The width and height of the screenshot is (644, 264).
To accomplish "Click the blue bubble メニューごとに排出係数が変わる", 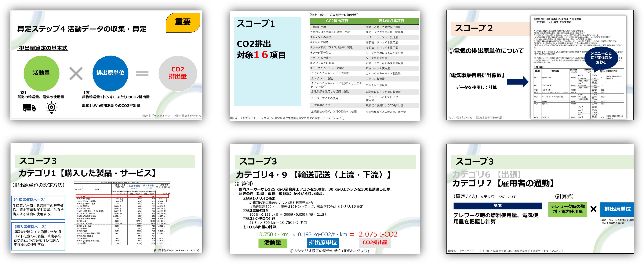I will (601, 58).
